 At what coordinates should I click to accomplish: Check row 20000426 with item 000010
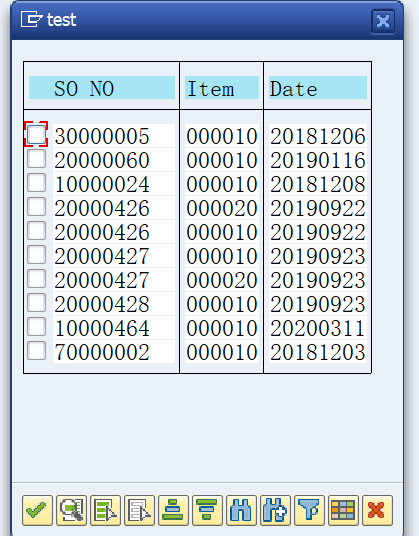[x=37, y=230]
